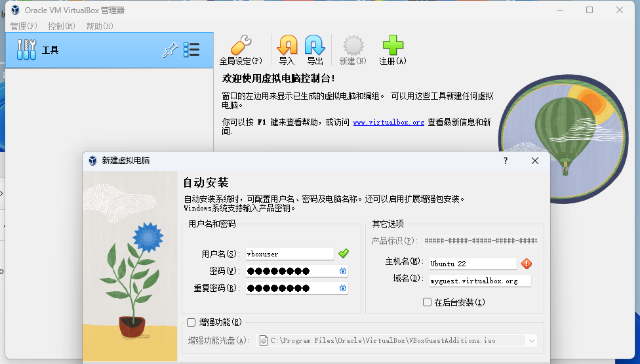Click the 其它选项 group label
640x364 pixels.
point(388,224)
